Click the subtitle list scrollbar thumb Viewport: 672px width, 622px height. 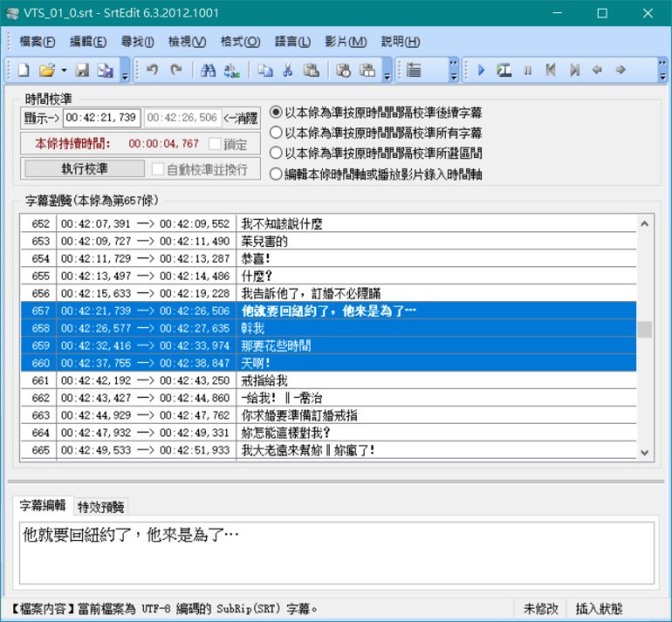click(645, 330)
